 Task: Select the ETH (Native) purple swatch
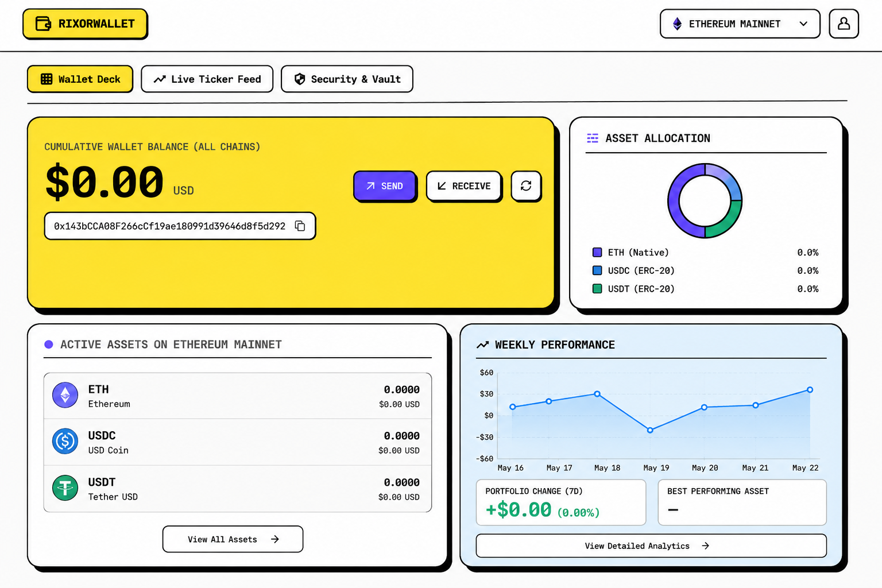pos(597,252)
